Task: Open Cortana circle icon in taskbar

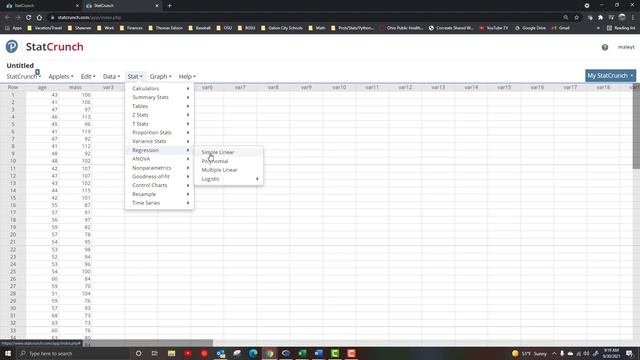Action: (x=138, y=353)
